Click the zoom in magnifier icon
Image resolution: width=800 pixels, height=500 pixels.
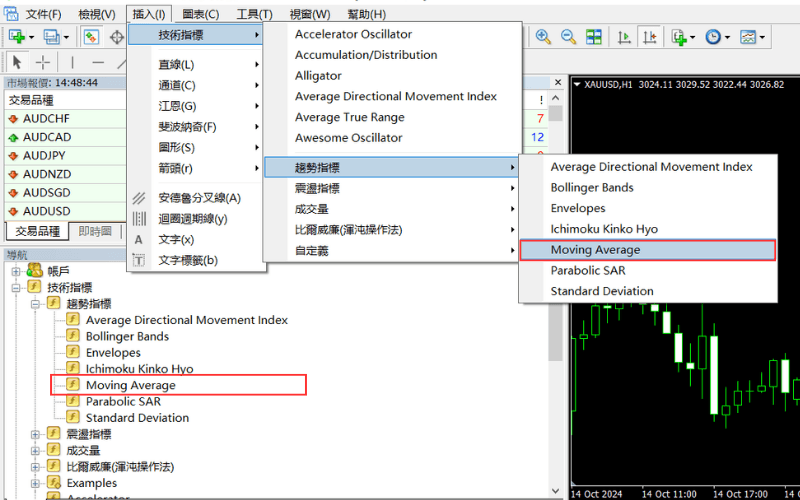tap(544, 37)
